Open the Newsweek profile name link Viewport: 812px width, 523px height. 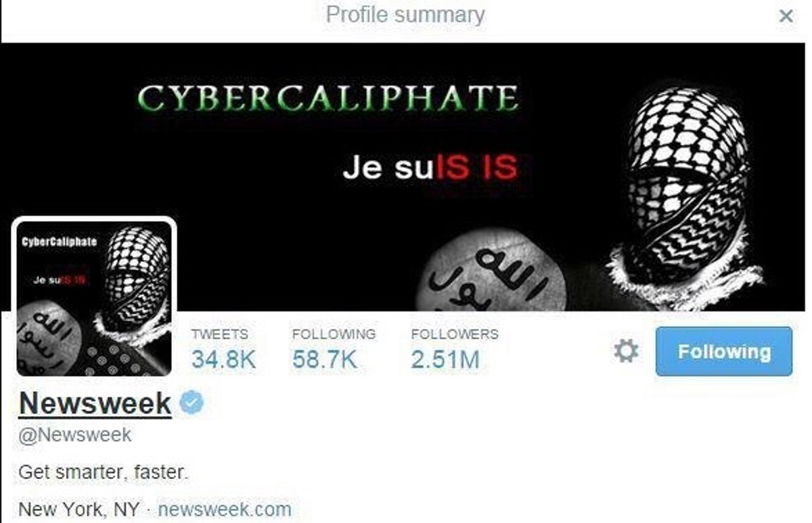coord(95,404)
